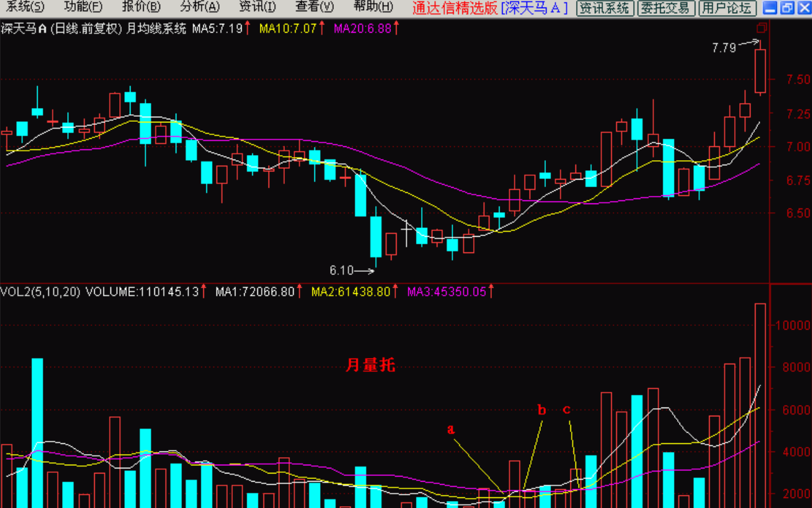The image size is (812, 508).
Task: Click the 资讯系统 button
Action: (x=604, y=8)
